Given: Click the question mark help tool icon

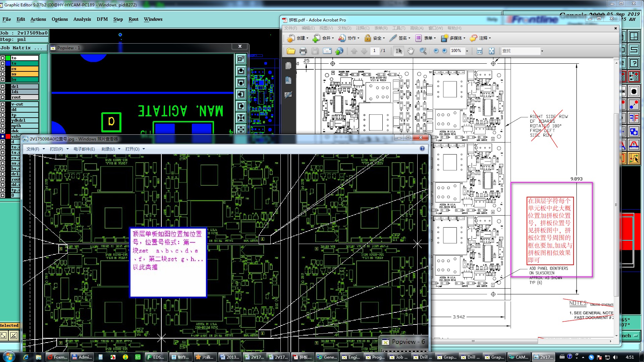Looking at the screenshot, I should 634,63.
